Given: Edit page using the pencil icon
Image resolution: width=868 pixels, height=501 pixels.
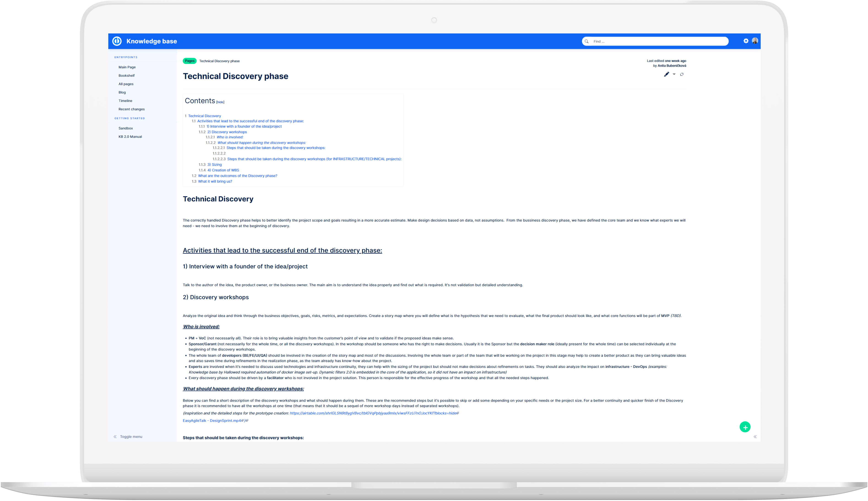Looking at the screenshot, I should (666, 74).
